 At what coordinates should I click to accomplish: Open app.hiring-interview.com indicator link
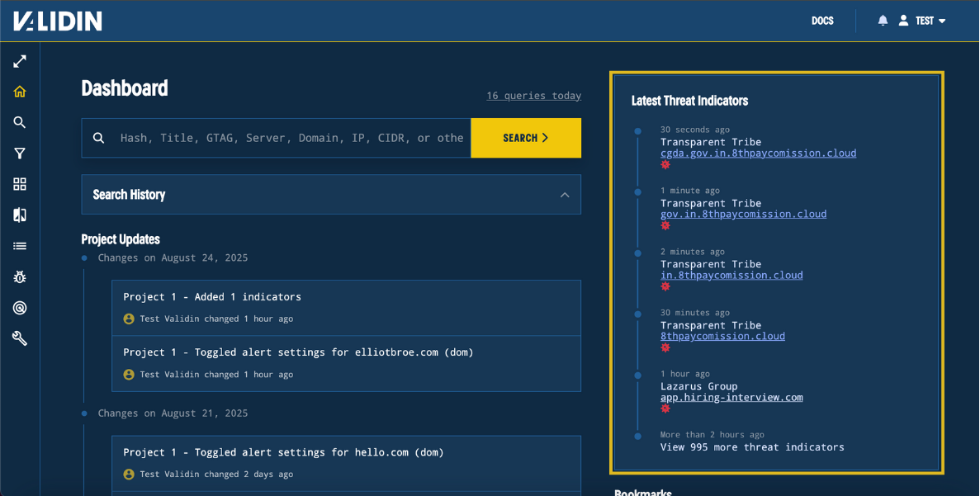731,397
